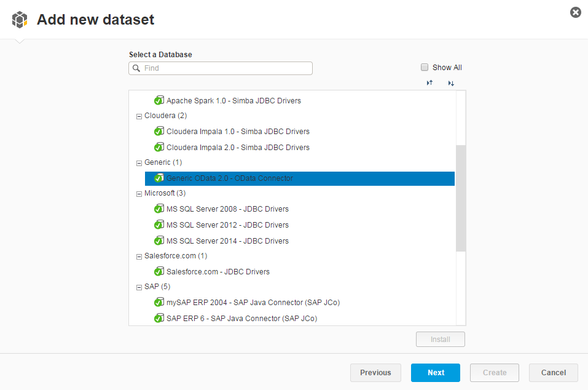Click the Apache Spark 1.0 driver icon

[159, 100]
